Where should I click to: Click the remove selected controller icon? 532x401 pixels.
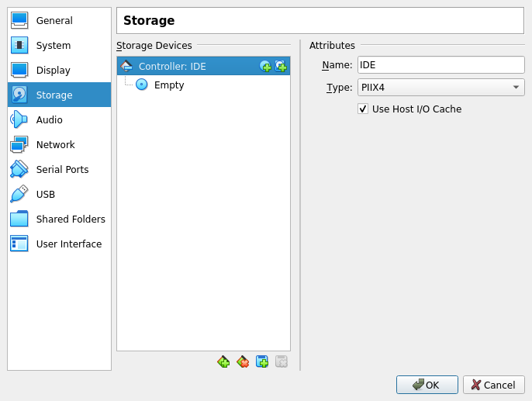(x=243, y=361)
